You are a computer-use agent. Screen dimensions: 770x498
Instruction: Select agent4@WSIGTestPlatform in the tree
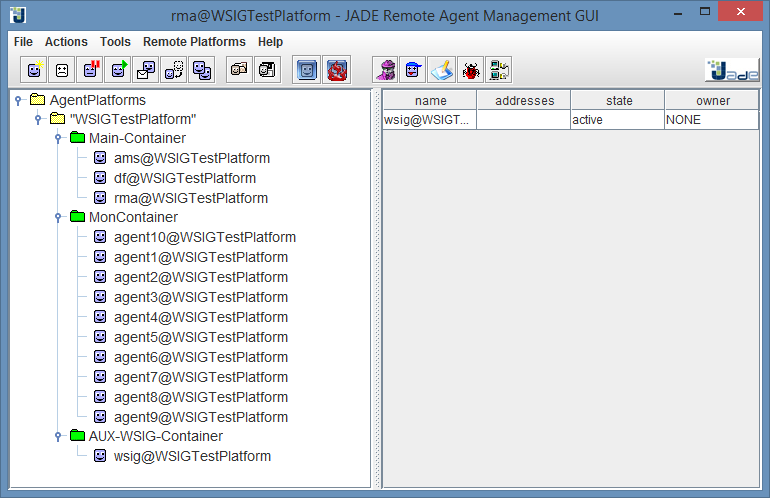coord(201,317)
